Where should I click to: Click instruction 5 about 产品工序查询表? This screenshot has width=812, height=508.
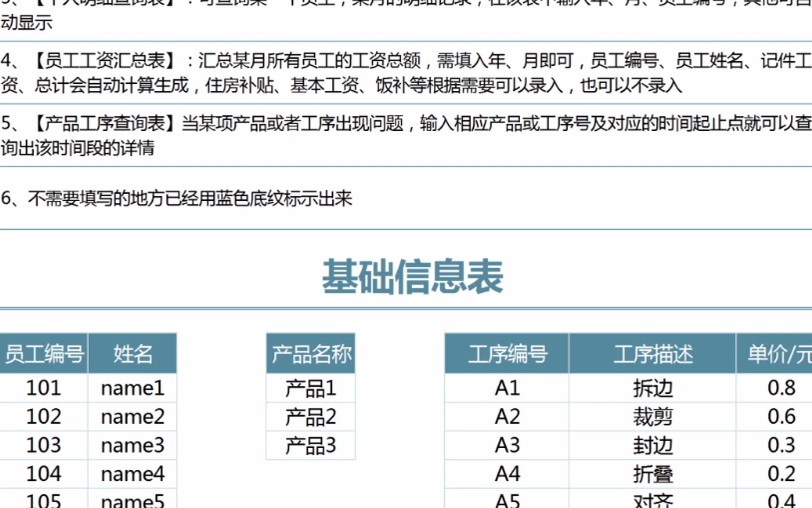pyautogui.click(x=406, y=135)
